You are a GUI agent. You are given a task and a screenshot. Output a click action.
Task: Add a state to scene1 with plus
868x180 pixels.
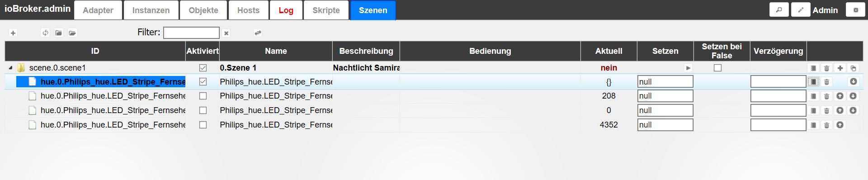(840, 68)
